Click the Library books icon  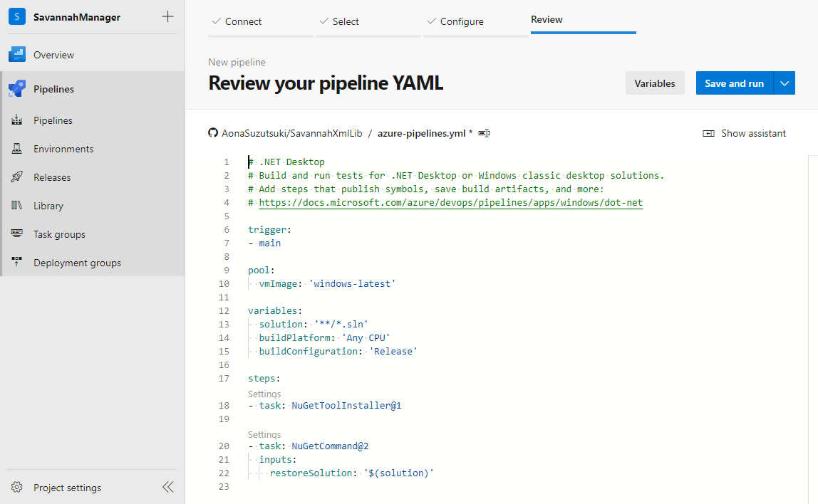point(16,205)
